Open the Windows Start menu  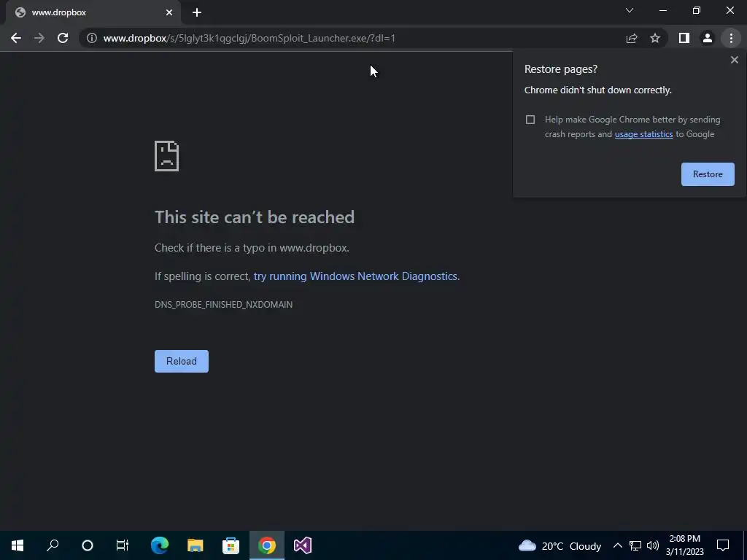(18, 545)
